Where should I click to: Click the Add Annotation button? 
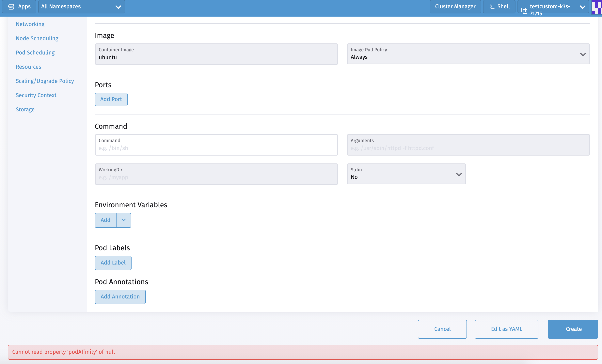pos(120,297)
